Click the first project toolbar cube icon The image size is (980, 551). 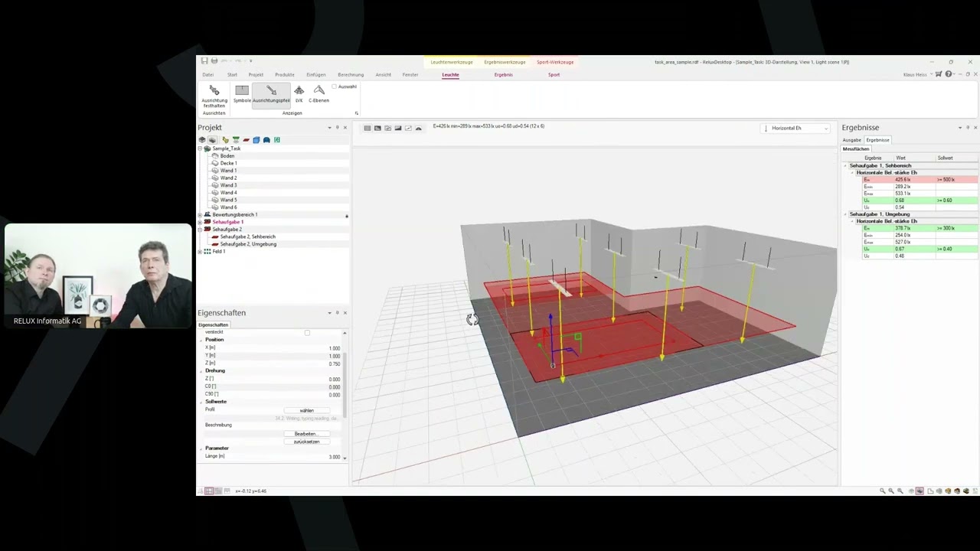pos(202,140)
